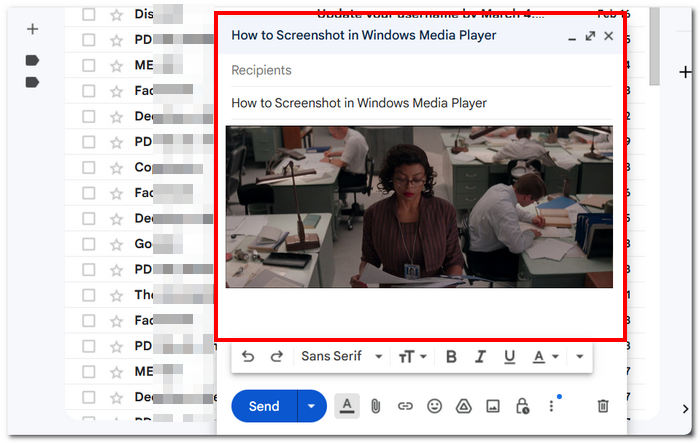Click the compose window title bar text

[x=363, y=35]
